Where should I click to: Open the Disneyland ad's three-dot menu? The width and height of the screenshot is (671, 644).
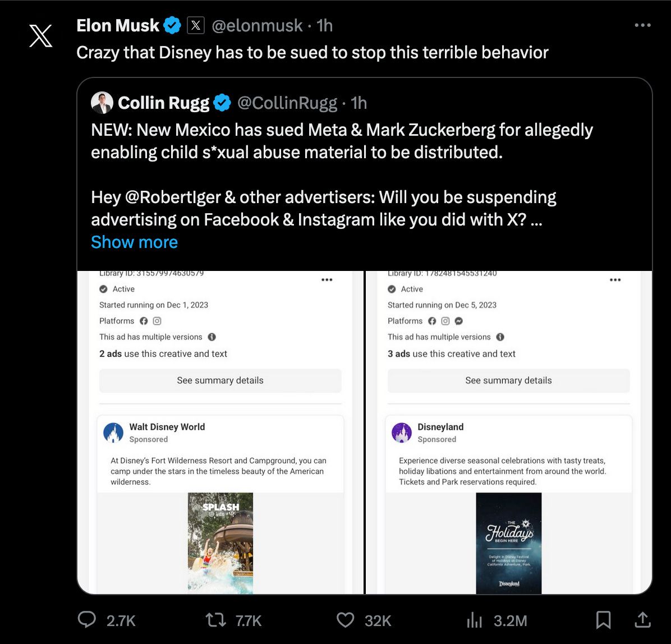[x=615, y=279]
